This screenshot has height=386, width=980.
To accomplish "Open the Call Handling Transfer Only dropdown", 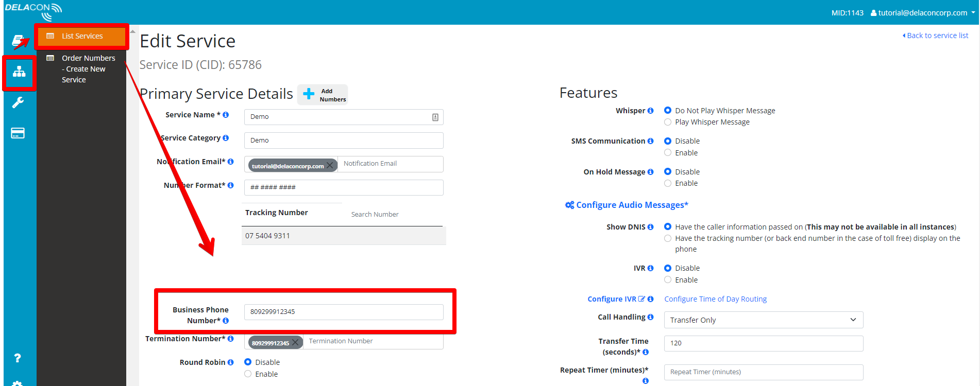I will point(764,320).
